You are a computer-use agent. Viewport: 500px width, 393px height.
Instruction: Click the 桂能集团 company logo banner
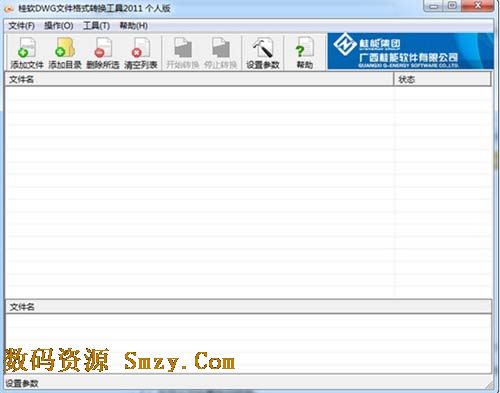coord(410,51)
